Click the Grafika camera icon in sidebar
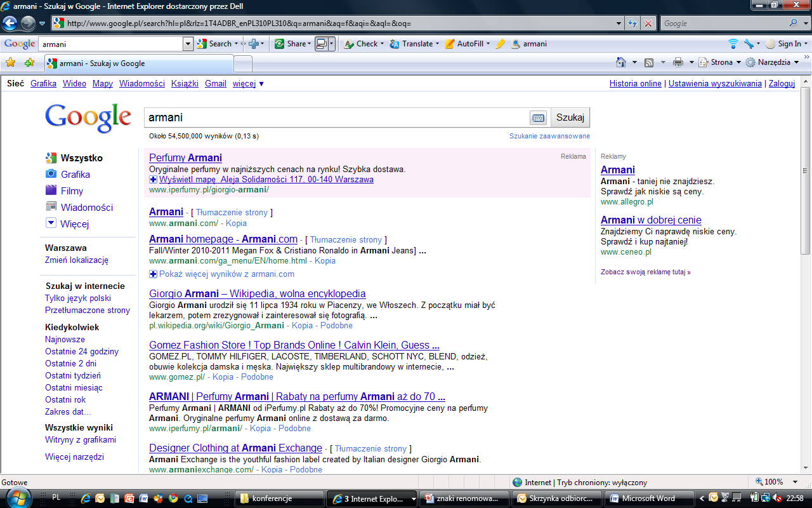812x508 pixels. [51, 174]
